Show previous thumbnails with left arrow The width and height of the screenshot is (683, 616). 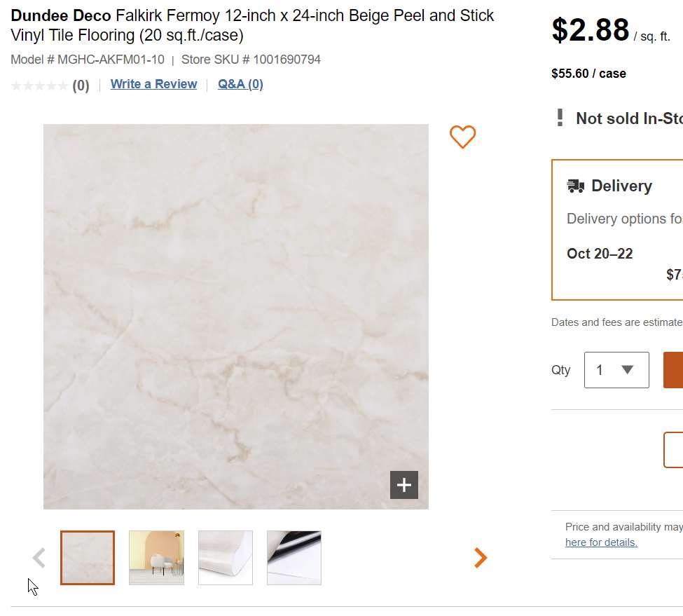tap(39, 558)
